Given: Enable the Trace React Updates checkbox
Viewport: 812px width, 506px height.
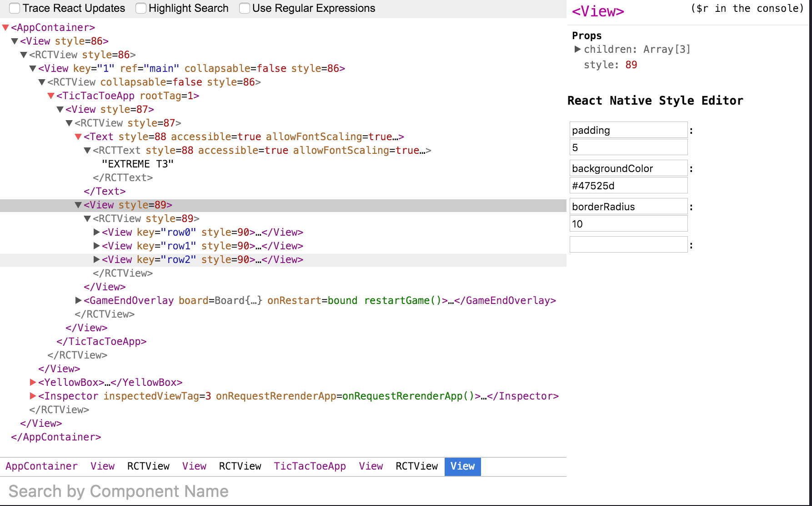Looking at the screenshot, I should pyautogui.click(x=15, y=8).
